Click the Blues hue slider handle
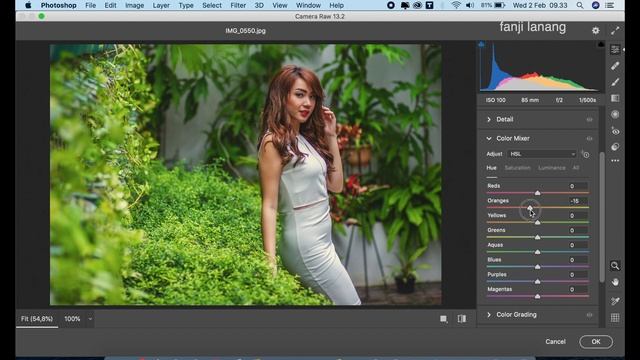640x360 pixels. coord(538,267)
